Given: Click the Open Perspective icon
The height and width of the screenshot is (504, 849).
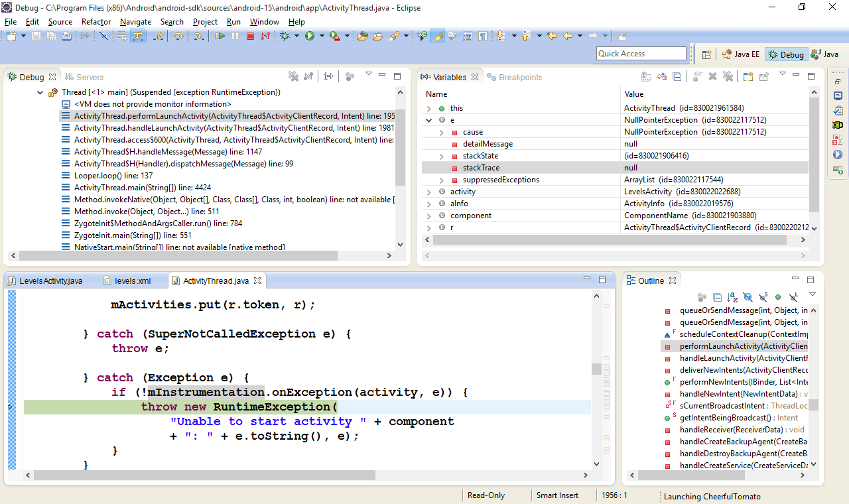Looking at the screenshot, I should pyautogui.click(x=706, y=54).
